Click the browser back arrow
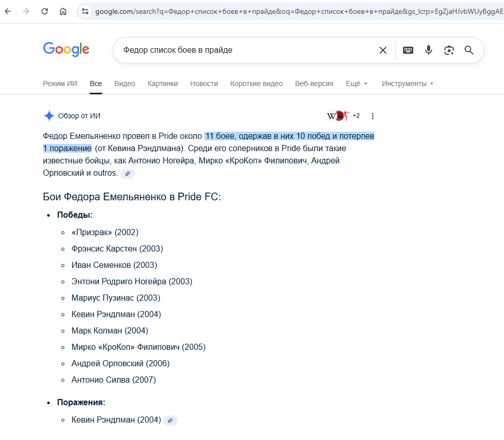This screenshot has height=440, width=504. [x=8, y=12]
